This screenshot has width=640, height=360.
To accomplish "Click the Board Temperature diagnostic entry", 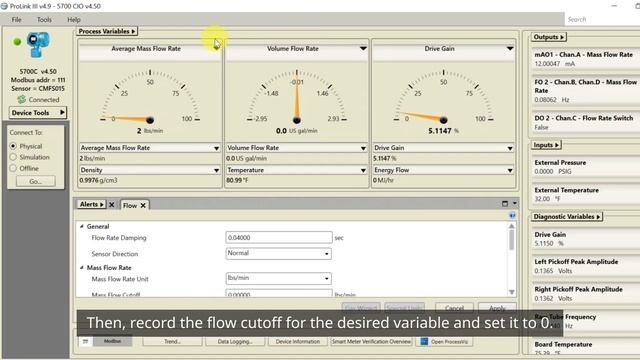I will (586, 348).
